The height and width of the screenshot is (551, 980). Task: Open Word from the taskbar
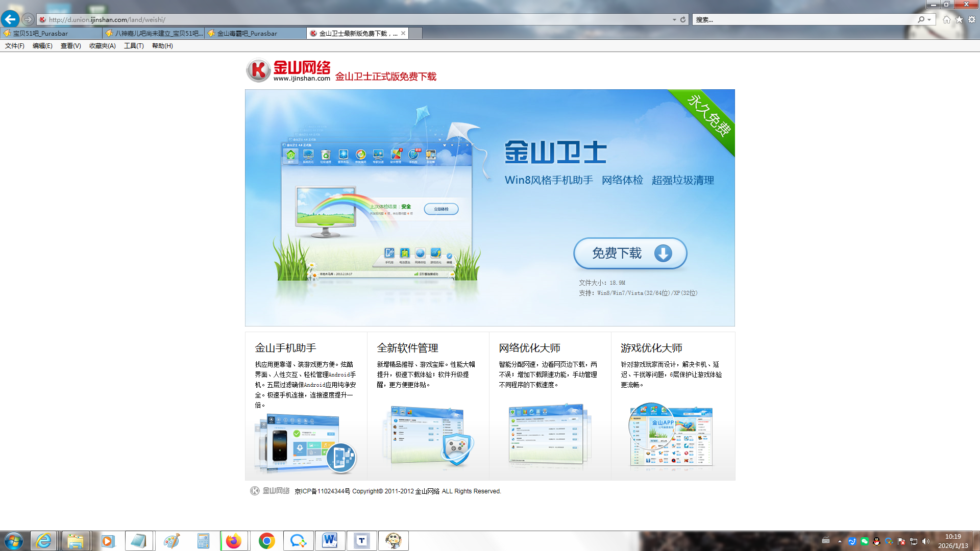330,541
